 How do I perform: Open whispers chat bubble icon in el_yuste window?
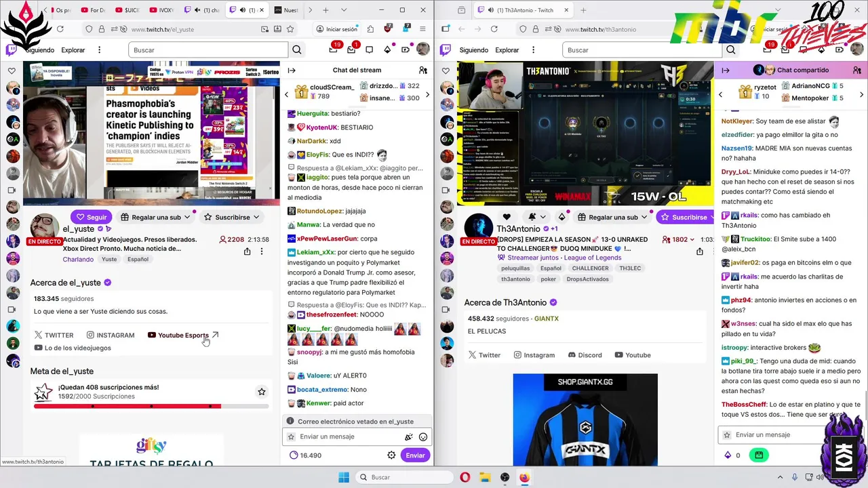(x=369, y=50)
